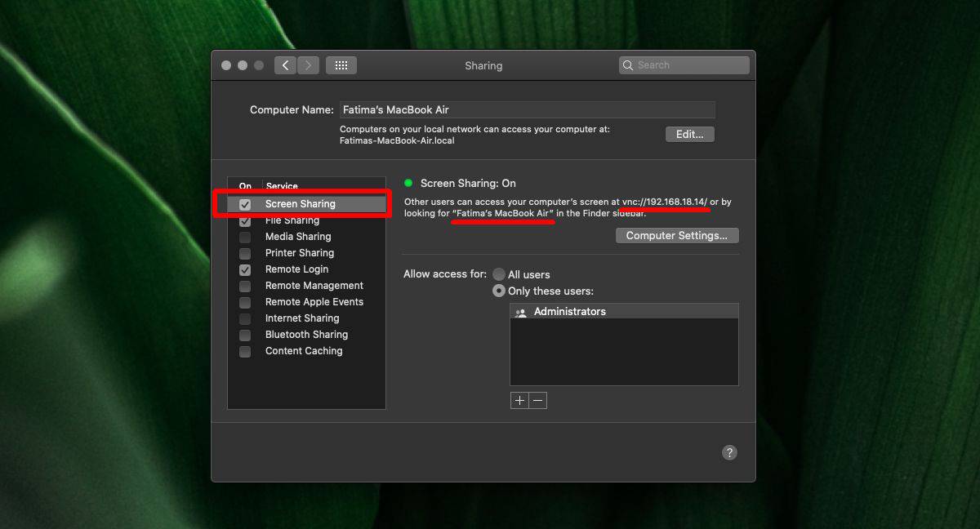Uncheck the Screen Sharing checkbox
Viewport: 980px width, 529px height.
245,204
